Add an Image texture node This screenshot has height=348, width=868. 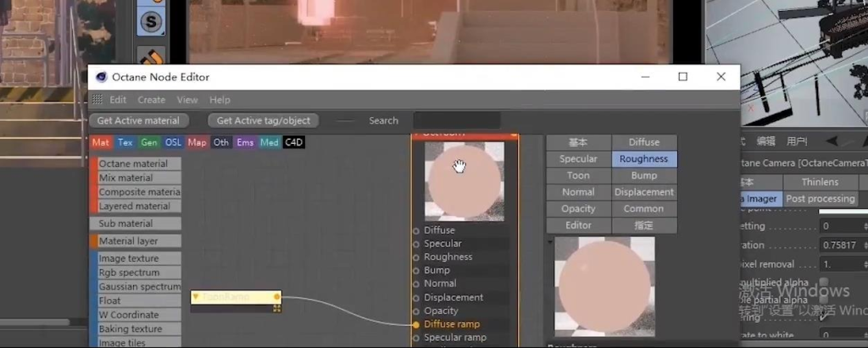point(135,258)
